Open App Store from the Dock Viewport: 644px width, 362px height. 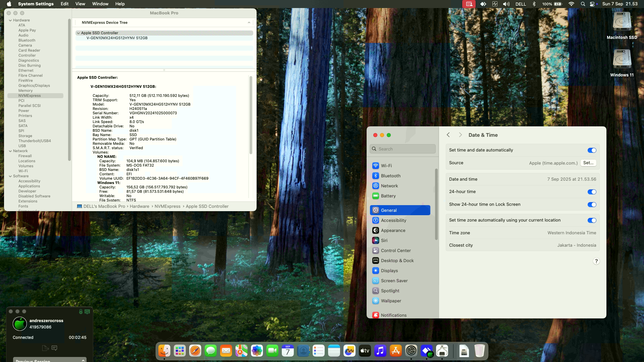pos(396,351)
